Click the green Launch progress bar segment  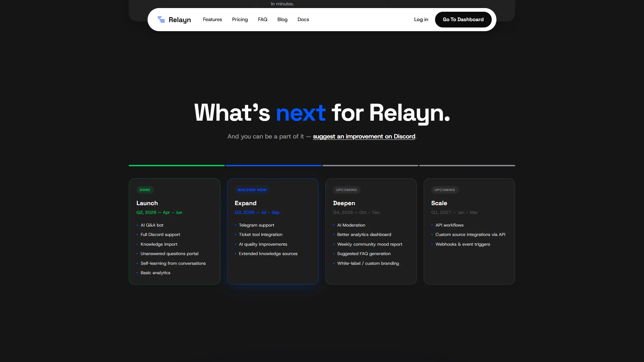click(x=177, y=166)
